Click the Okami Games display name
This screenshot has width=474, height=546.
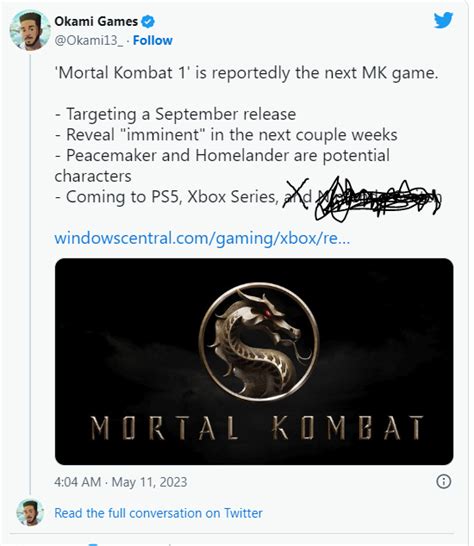click(x=96, y=22)
